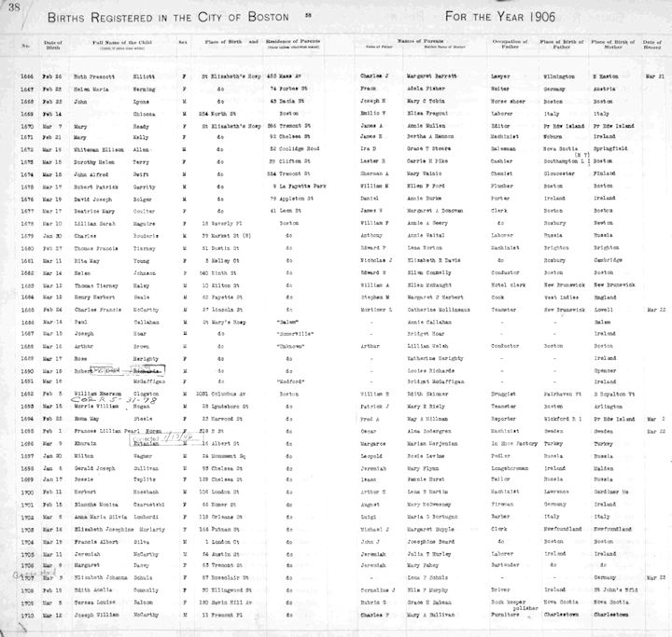The image size is (672, 637).
Task: Click the father's birthplace 'Gloucester'
Action: [559, 173]
